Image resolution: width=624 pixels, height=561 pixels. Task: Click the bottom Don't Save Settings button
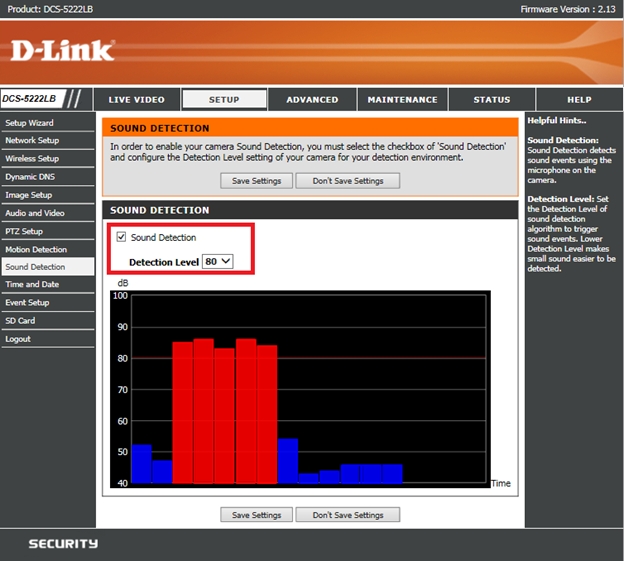coord(347,515)
